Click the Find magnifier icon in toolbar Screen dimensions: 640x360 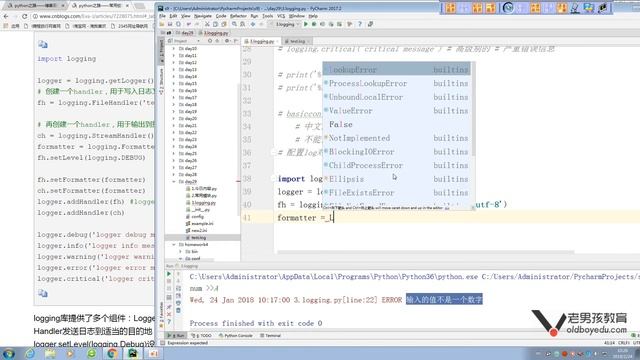click(x=234, y=24)
